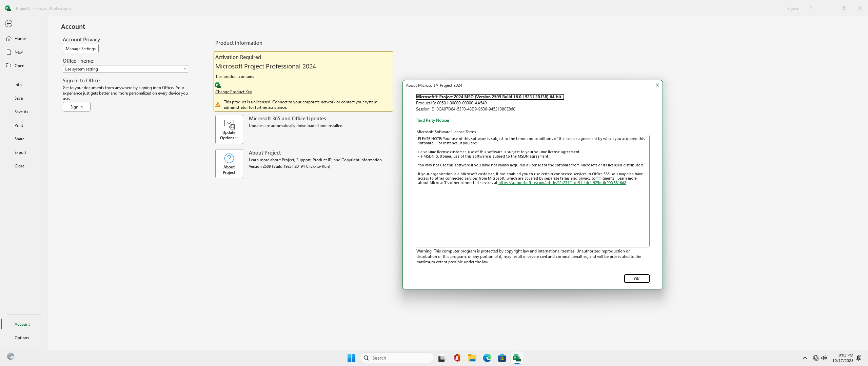
Task: Select Options in the backstage sidebar
Action: click(22, 338)
